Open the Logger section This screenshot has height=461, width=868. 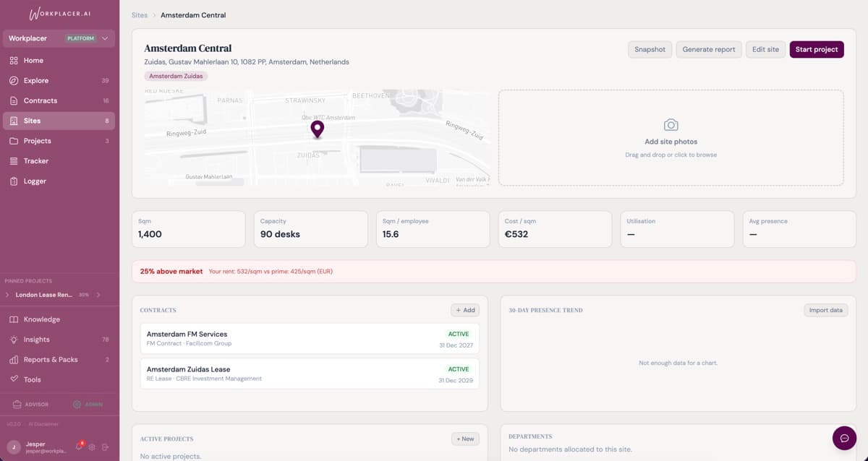[59, 181]
